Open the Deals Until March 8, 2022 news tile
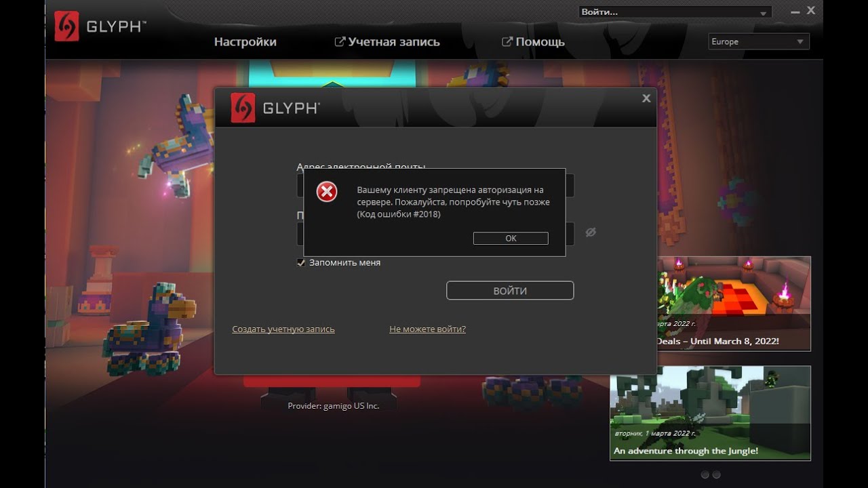Viewport: 868px width, 488px height. (734, 304)
